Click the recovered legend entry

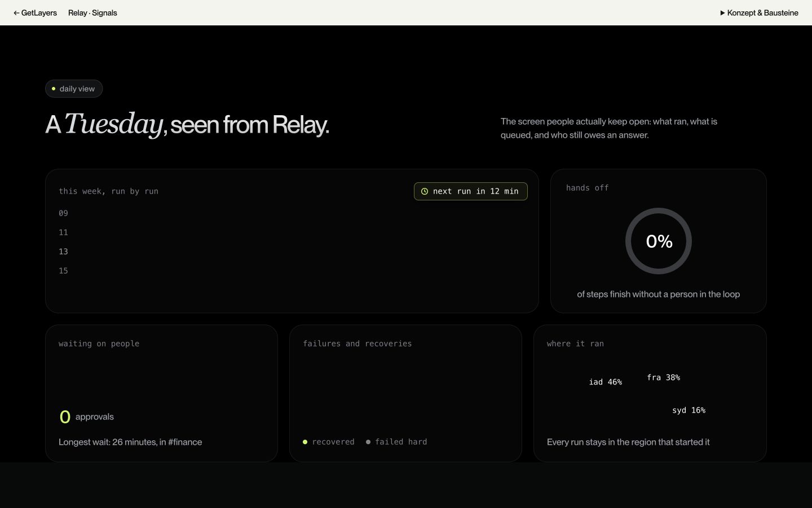click(328, 442)
